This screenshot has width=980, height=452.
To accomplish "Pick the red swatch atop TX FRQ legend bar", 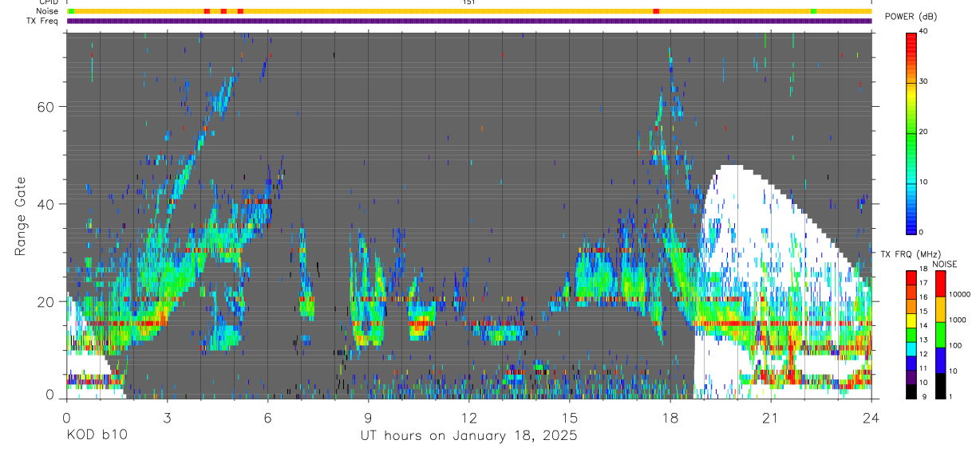I will 911,277.
